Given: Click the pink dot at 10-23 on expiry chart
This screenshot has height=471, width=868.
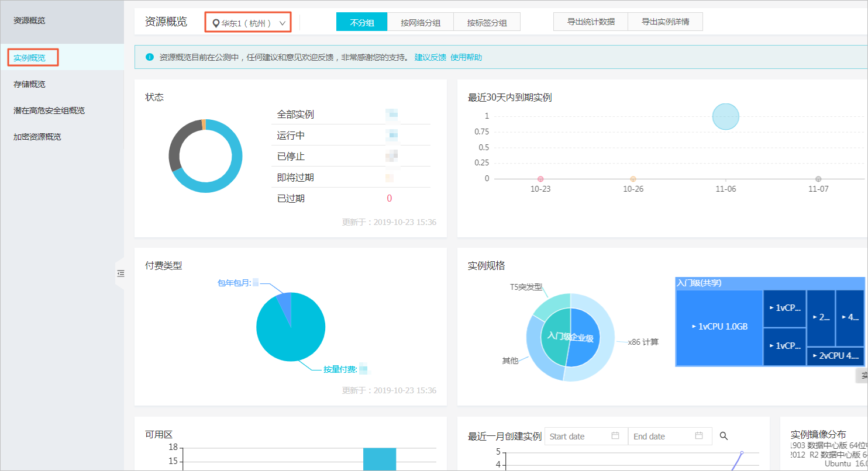Looking at the screenshot, I should 540,179.
